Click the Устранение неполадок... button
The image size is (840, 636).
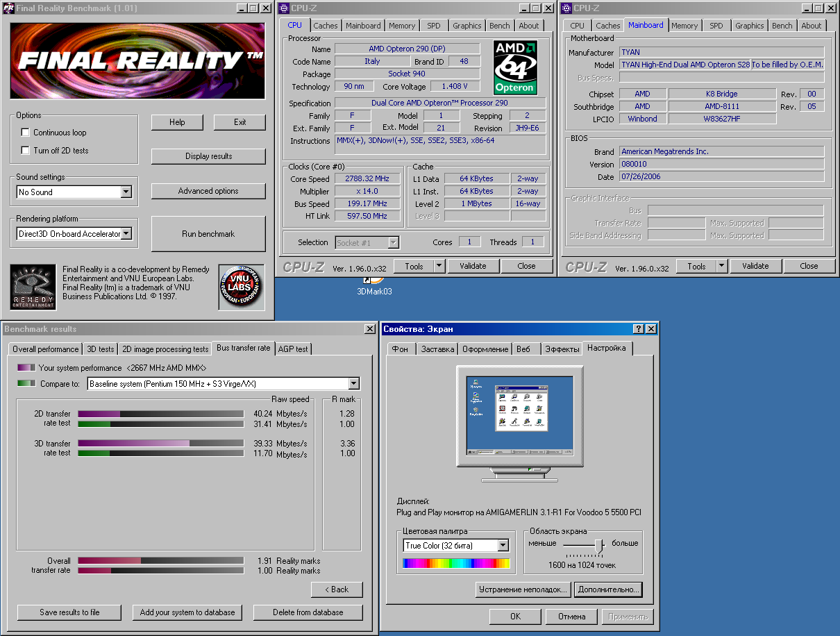(523, 589)
